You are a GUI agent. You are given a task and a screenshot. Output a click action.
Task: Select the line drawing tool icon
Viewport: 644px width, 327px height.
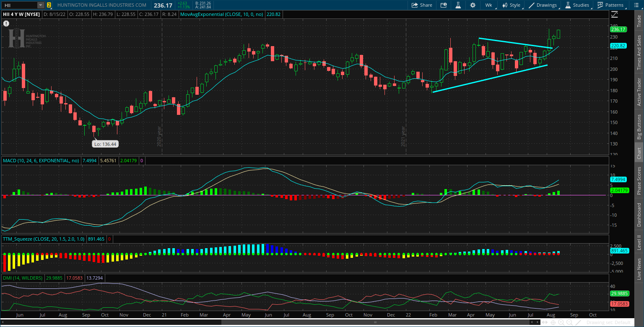[x=579, y=322]
